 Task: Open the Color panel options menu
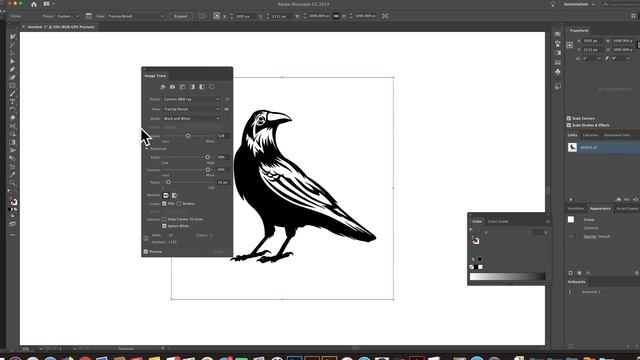[x=548, y=222]
